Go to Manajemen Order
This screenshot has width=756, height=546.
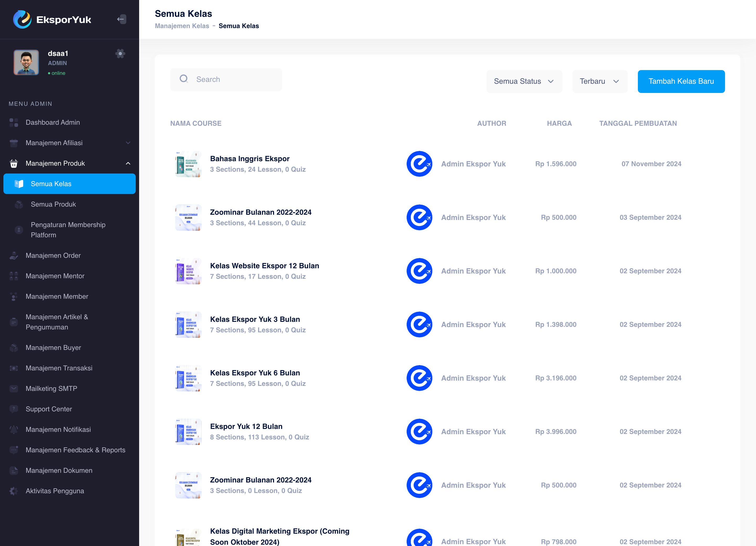point(69,256)
